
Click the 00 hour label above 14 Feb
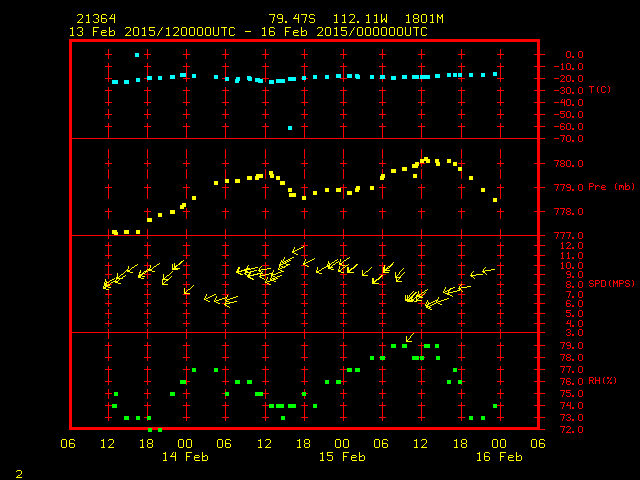[x=185, y=444]
